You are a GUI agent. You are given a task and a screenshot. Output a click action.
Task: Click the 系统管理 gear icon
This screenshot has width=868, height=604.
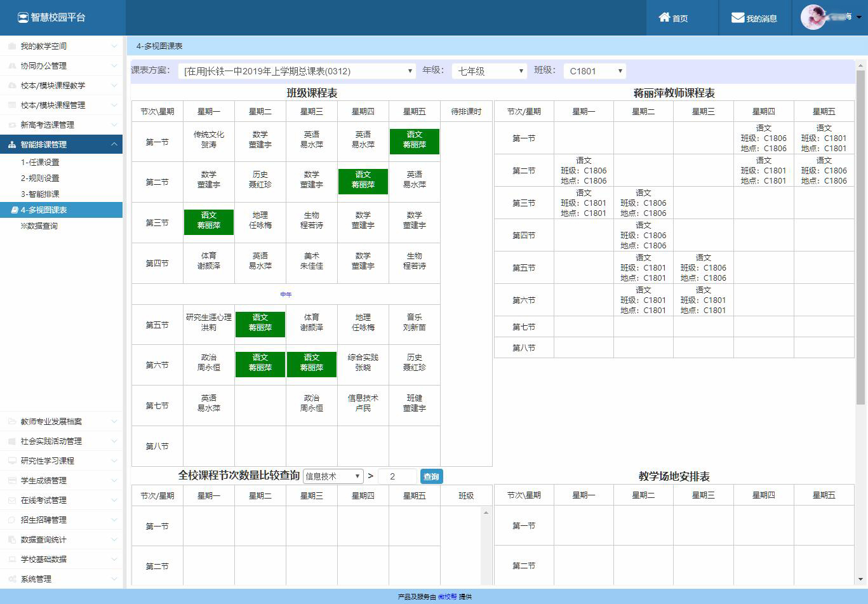click(x=12, y=579)
